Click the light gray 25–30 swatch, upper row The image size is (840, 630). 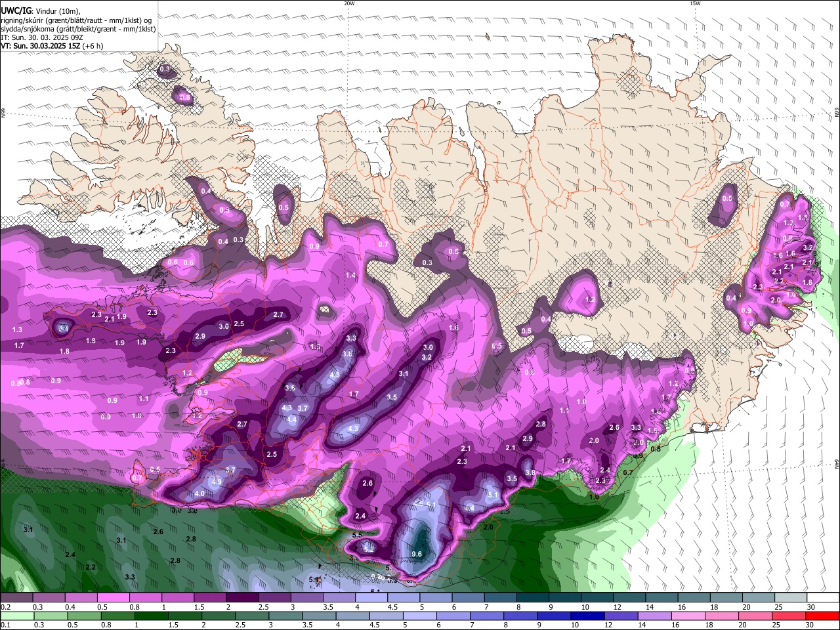coord(791,597)
